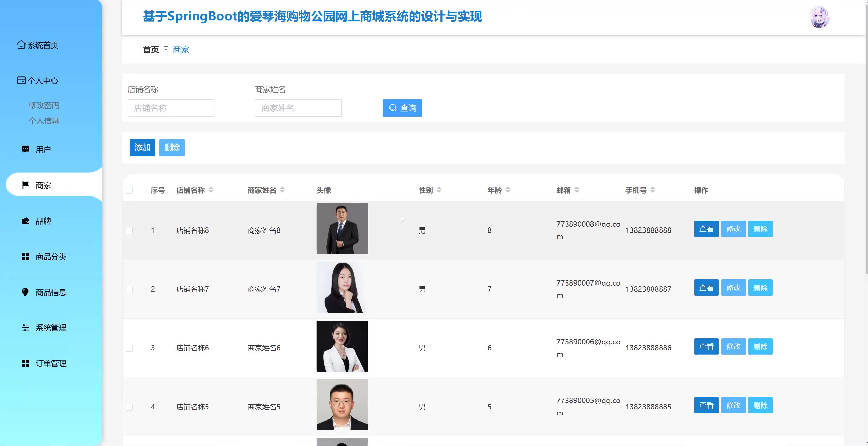Click the sliders icon for 系统管理
The height and width of the screenshot is (446, 868).
(26, 328)
